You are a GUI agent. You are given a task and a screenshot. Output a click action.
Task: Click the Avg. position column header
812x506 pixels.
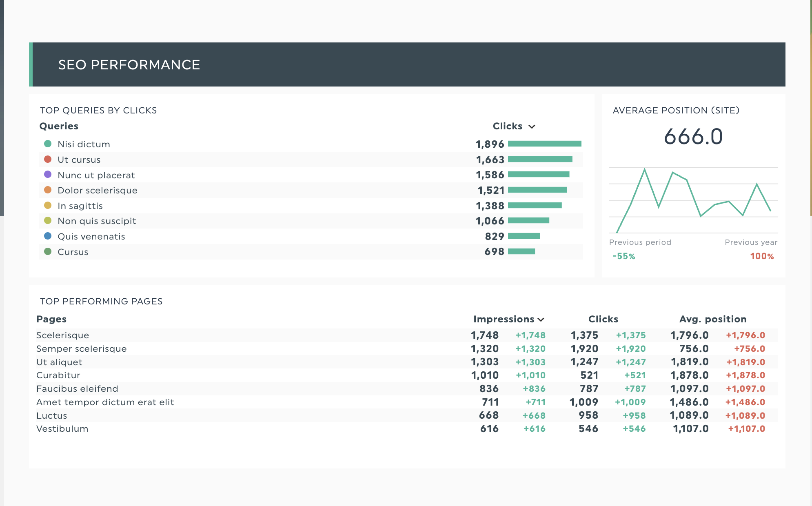712,319
